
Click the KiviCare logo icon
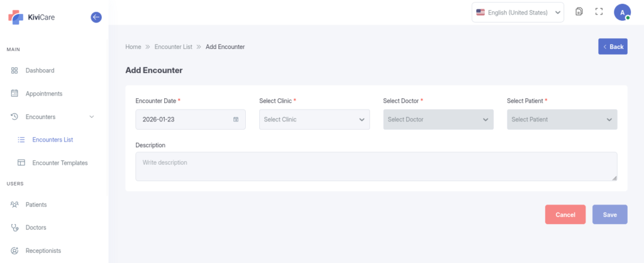click(x=15, y=18)
